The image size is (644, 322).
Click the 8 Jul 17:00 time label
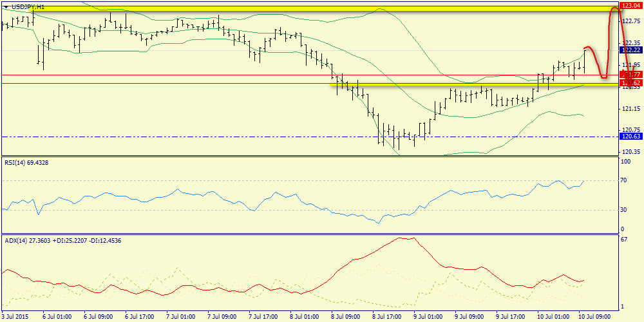(386, 317)
